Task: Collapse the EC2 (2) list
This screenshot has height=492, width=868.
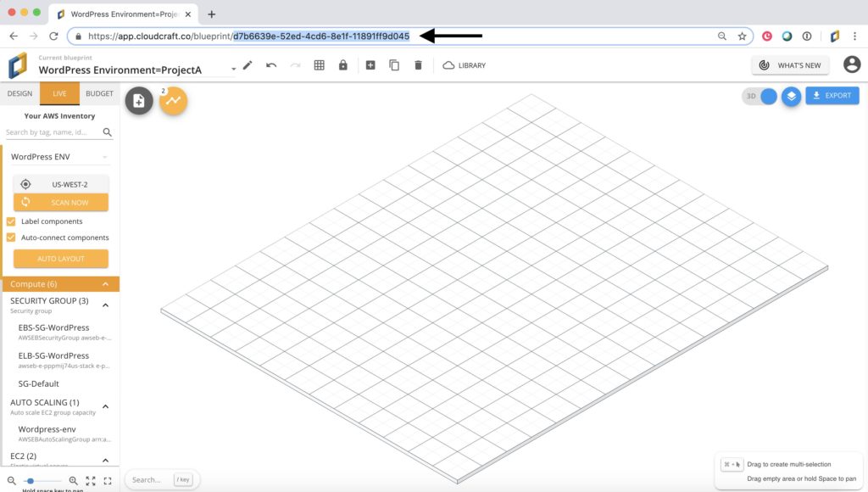Action: click(105, 461)
